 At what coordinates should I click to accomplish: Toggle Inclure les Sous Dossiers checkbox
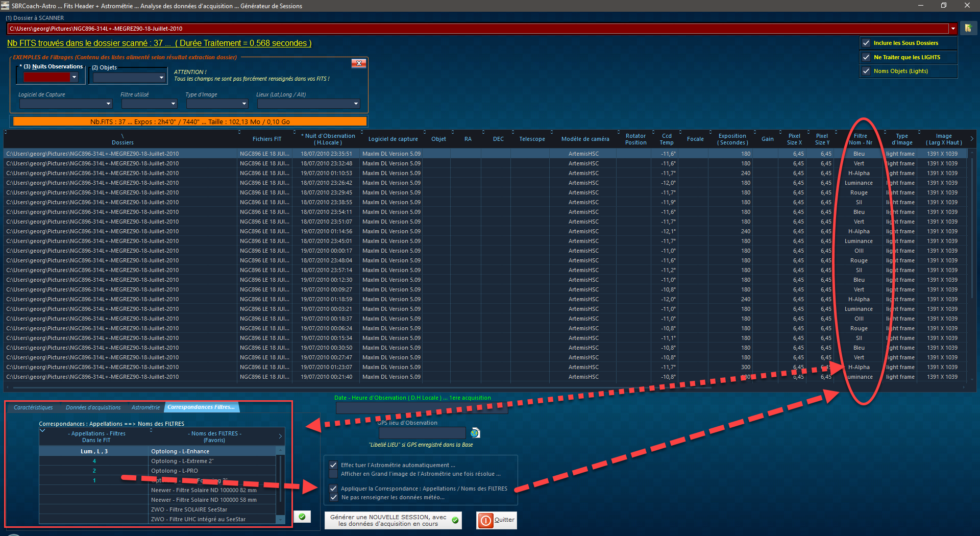coord(866,43)
